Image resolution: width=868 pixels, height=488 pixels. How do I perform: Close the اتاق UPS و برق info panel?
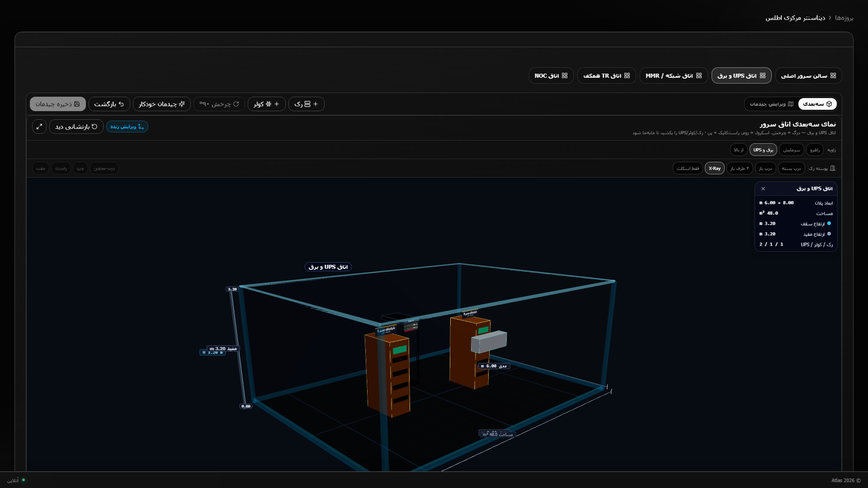coord(763,188)
